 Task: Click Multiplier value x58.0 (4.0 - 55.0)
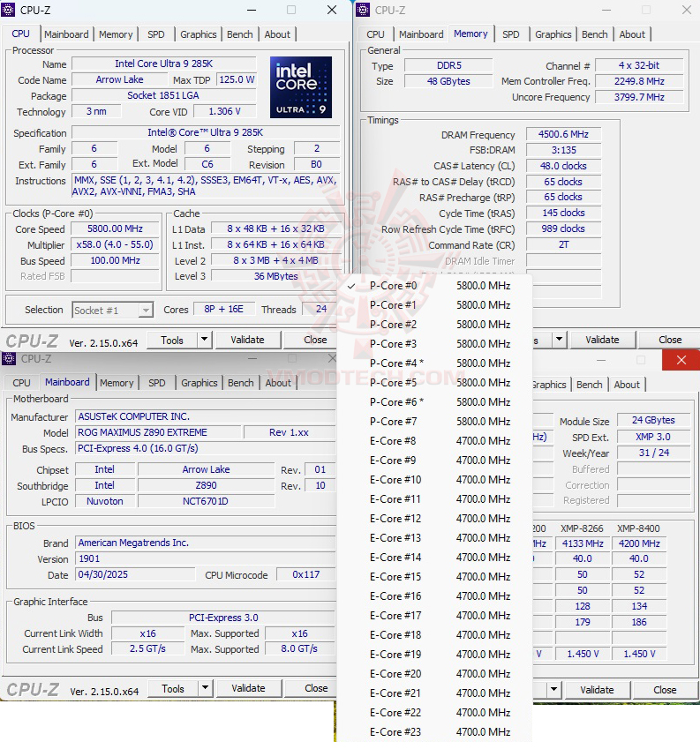click(115, 244)
